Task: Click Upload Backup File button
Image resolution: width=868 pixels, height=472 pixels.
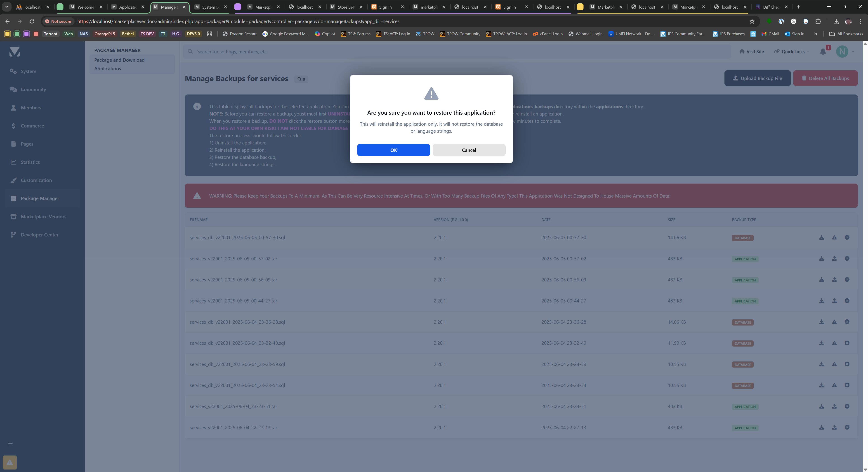Action: click(x=757, y=78)
